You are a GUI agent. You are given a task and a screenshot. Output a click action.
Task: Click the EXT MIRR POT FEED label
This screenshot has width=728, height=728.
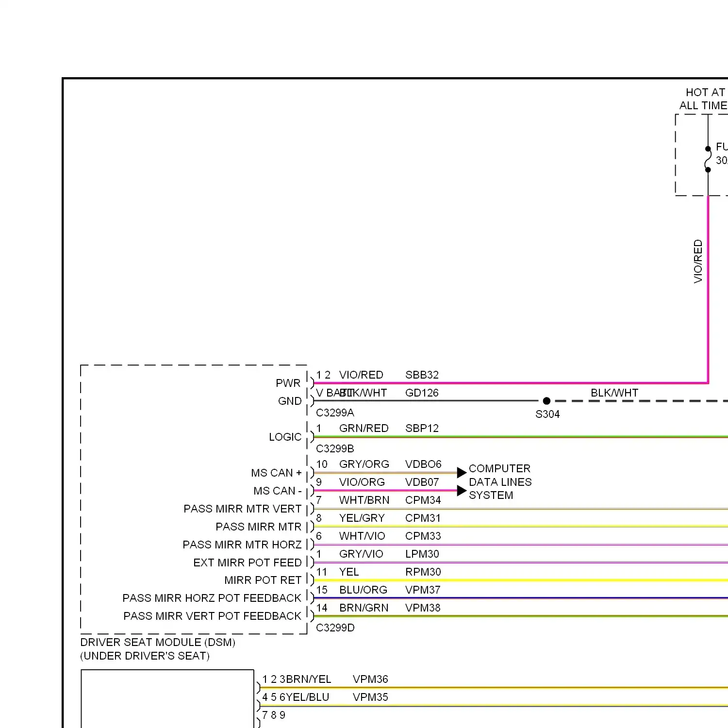tap(248, 563)
